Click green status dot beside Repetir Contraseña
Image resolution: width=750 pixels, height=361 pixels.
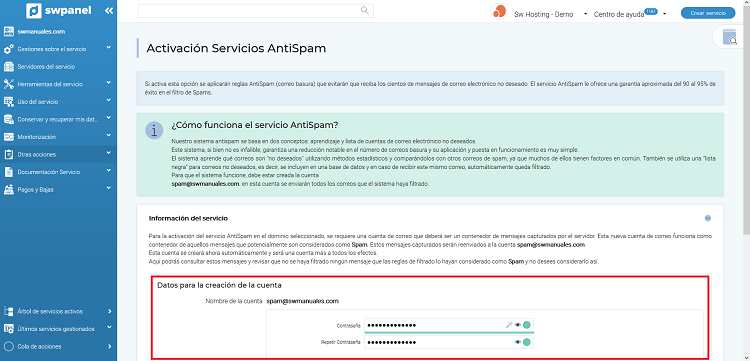point(527,342)
